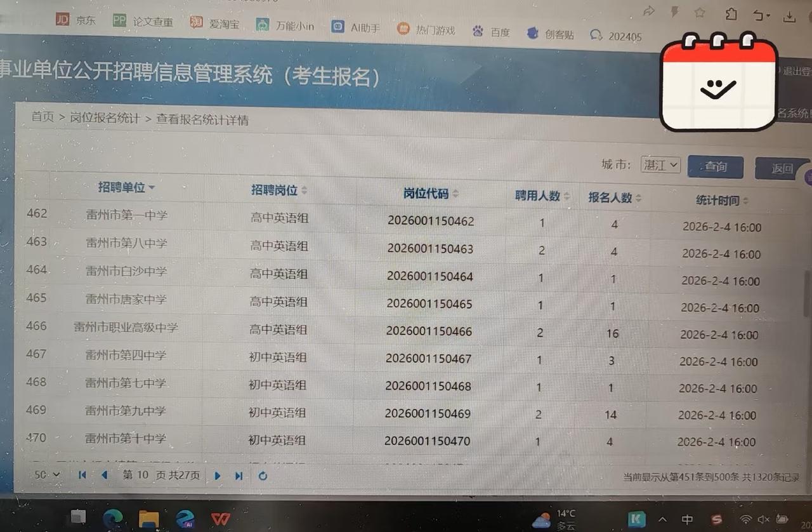Open the 论文查重 bookmark
This screenshot has height=532, width=812.
click(143, 21)
